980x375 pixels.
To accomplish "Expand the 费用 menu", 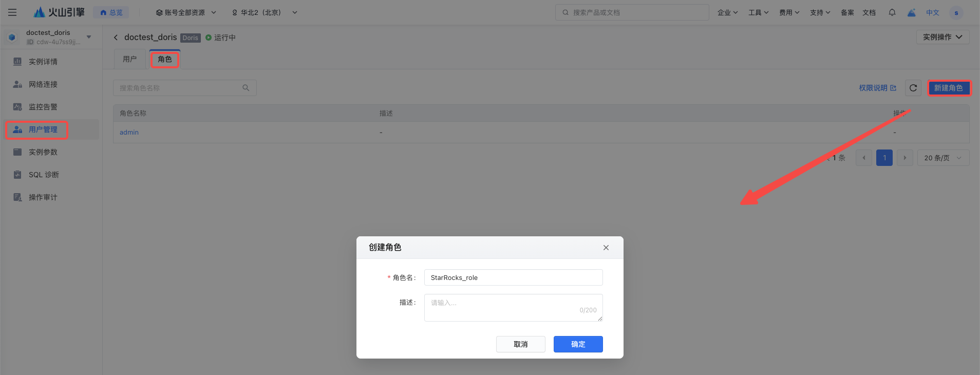I will click(x=789, y=12).
